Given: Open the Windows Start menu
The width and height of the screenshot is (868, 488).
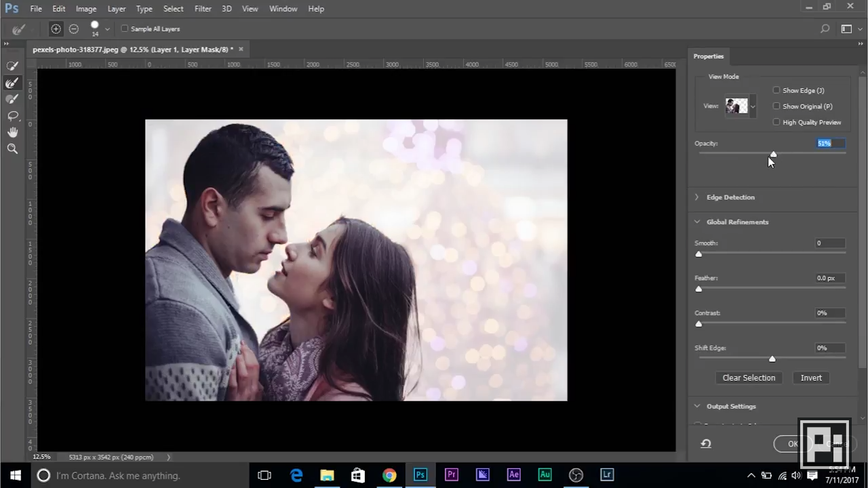Looking at the screenshot, I should coord(15,475).
